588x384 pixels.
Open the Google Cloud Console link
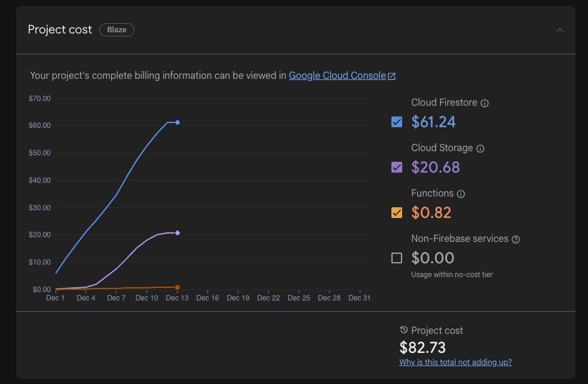click(337, 75)
